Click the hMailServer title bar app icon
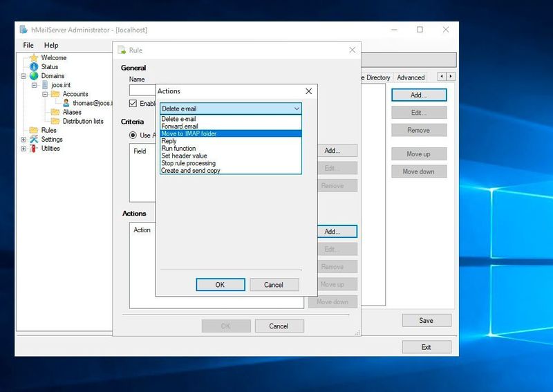 pos(24,30)
